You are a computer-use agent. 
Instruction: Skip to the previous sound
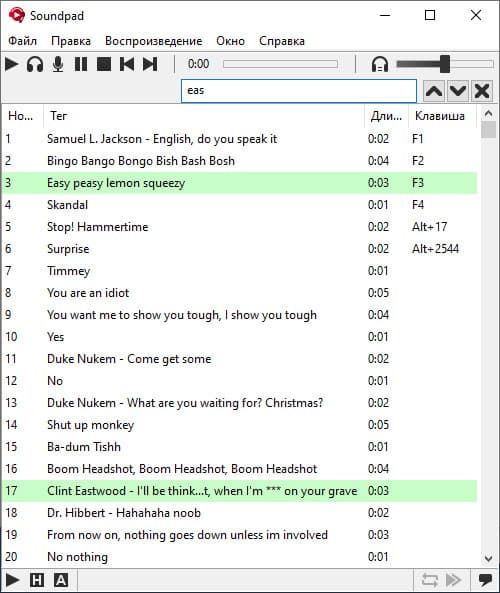[127, 64]
